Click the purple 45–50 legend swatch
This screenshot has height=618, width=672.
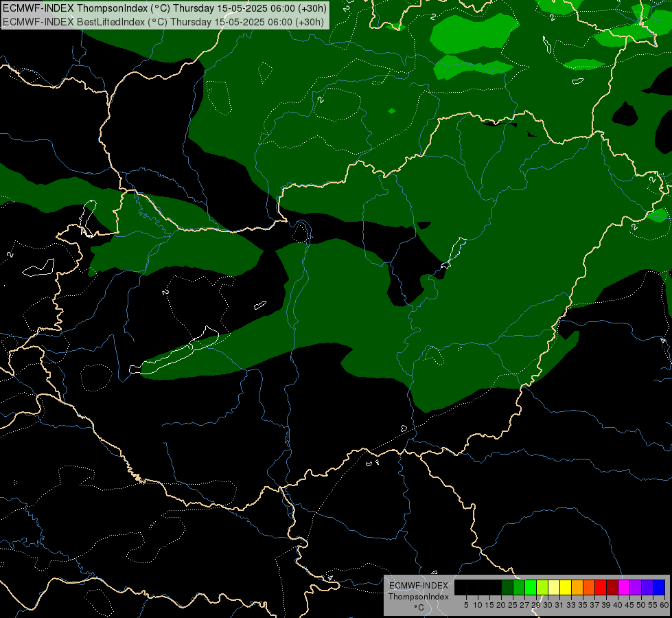(636, 587)
